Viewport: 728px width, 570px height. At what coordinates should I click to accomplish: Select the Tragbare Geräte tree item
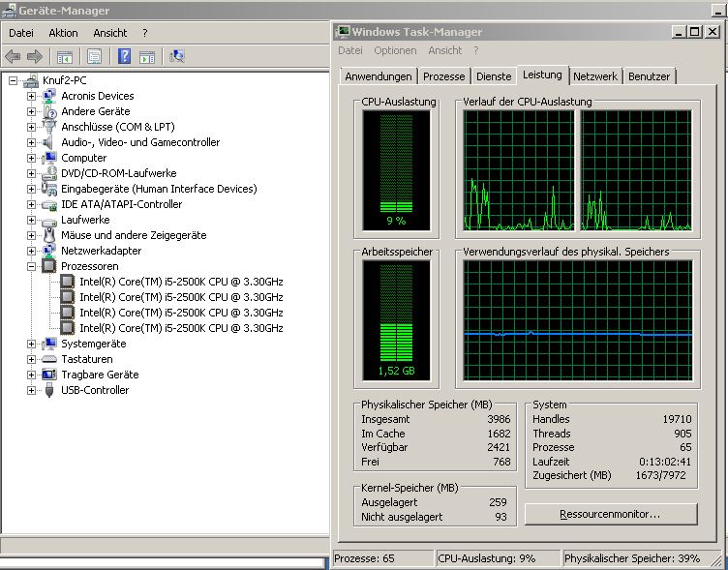point(100,375)
